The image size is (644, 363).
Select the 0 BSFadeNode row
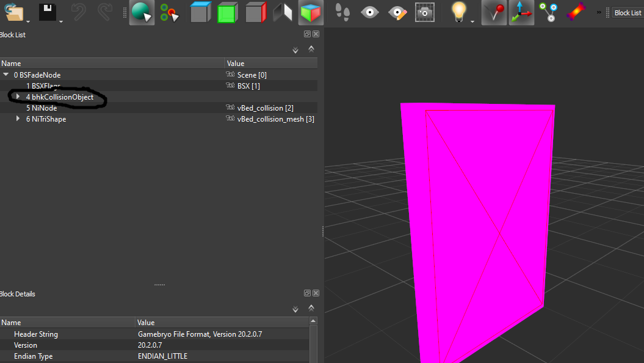pyautogui.click(x=159, y=75)
